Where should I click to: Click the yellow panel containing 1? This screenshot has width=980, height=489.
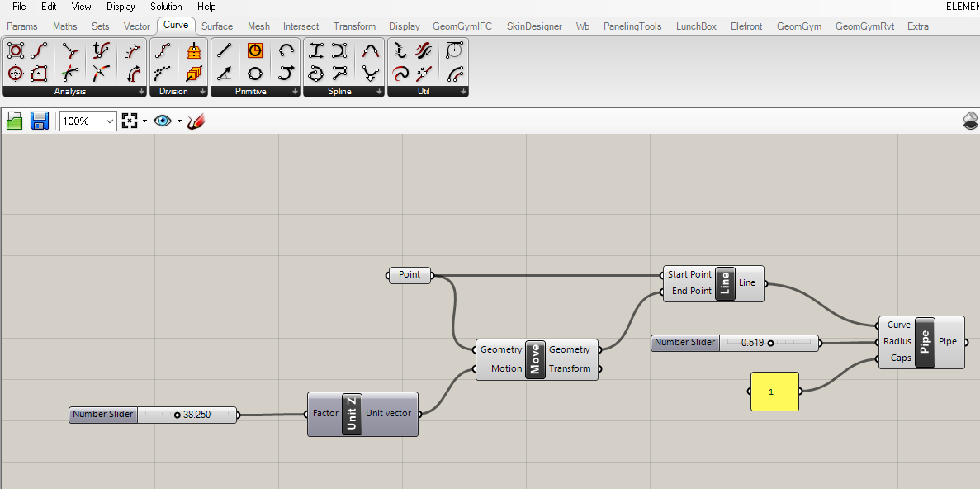(774, 392)
